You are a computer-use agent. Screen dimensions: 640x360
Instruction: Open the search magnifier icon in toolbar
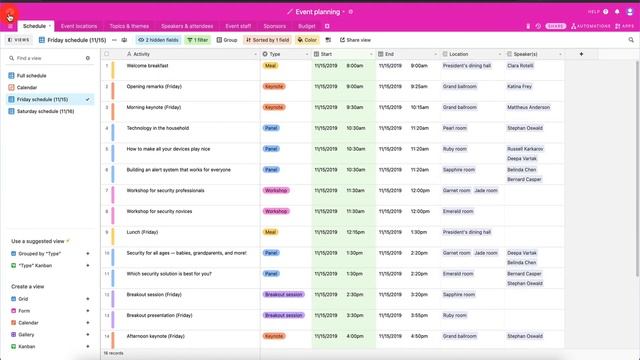point(631,40)
